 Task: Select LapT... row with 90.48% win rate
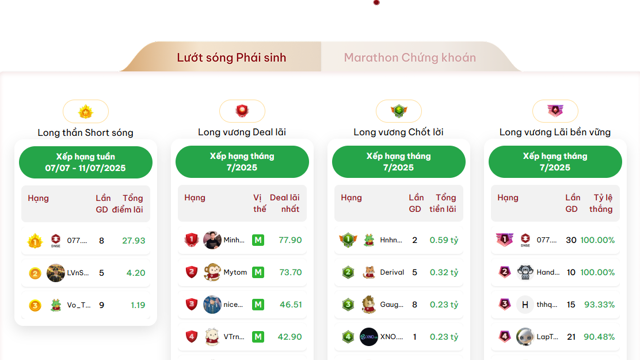[555, 337]
